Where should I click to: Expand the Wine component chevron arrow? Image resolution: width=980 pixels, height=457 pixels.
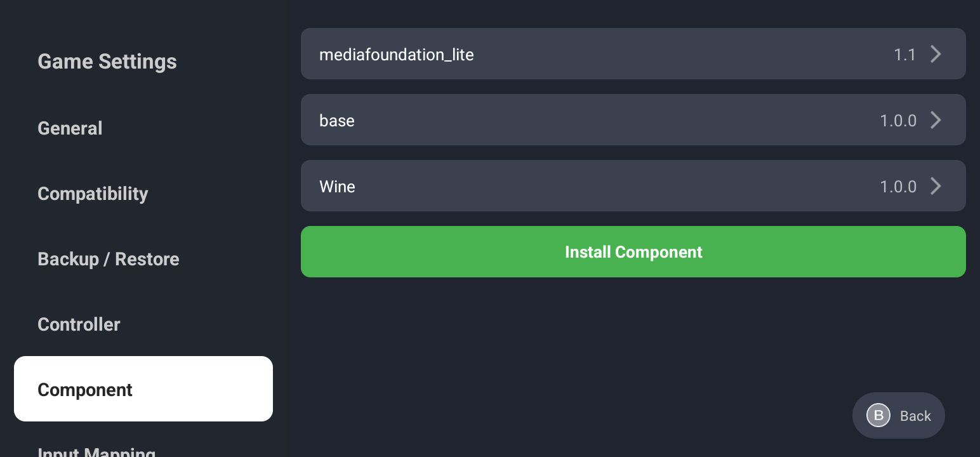coord(936,186)
